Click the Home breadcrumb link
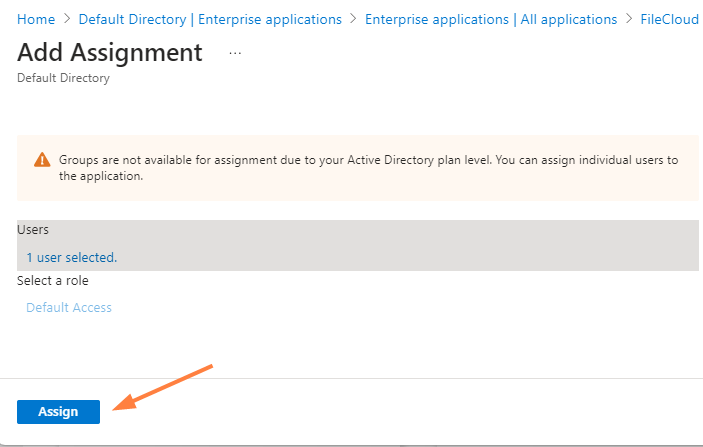Screen dimensions: 703x447 [x=36, y=19]
